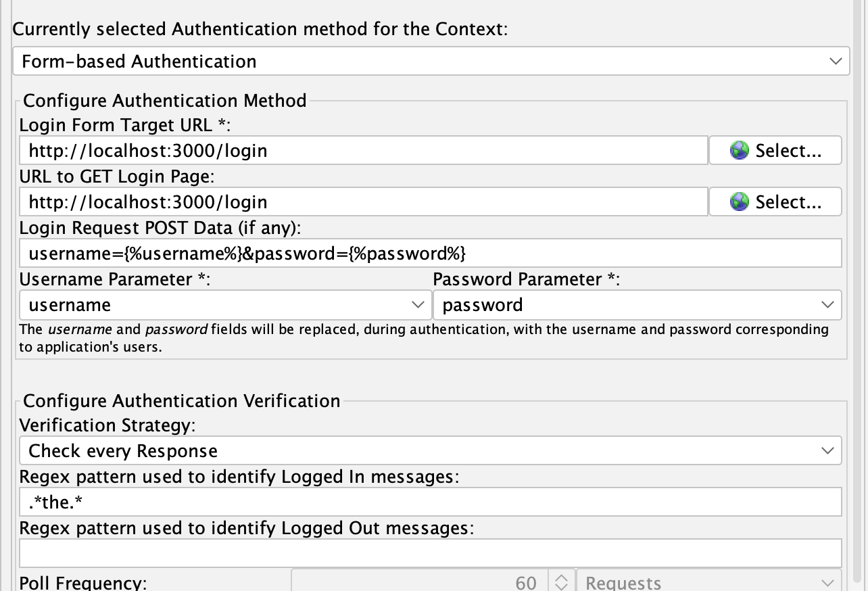The height and width of the screenshot is (591, 868).
Task: Click the Poll Frequency stepper control
Action: [x=562, y=582]
